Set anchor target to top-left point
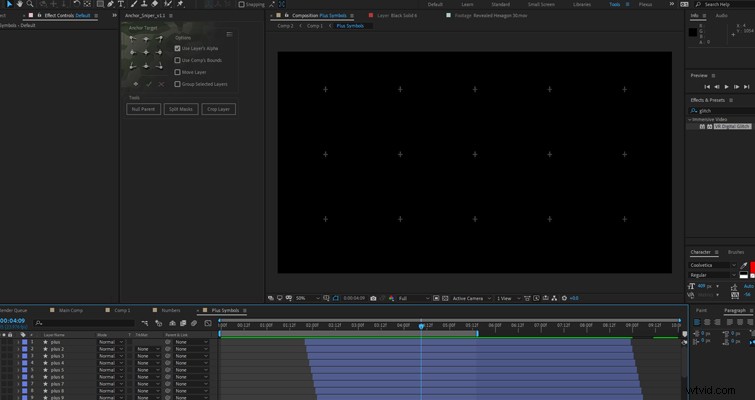755x400 pixels. point(133,39)
